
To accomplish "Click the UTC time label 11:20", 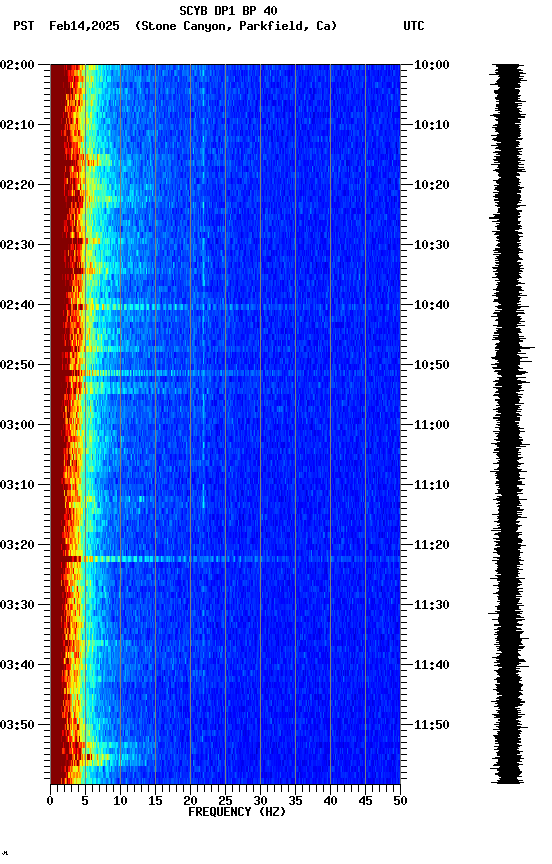I will (431, 546).
